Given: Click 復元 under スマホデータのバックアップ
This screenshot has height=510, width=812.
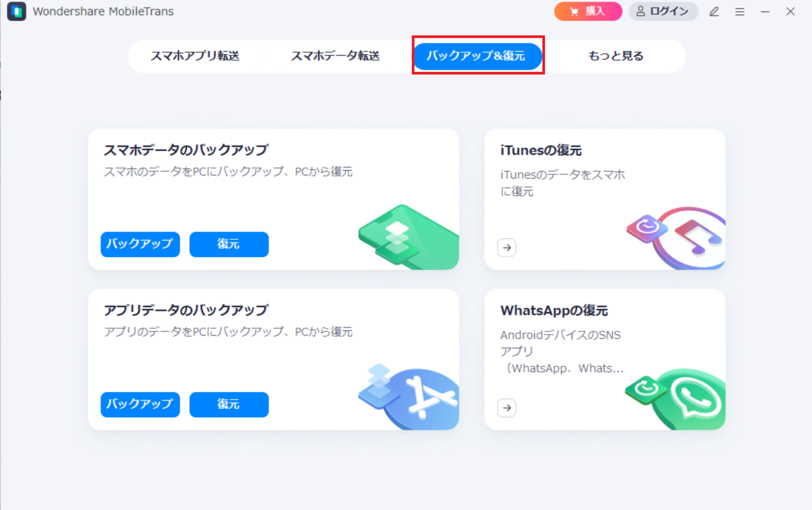Looking at the screenshot, I should point(229,244).
